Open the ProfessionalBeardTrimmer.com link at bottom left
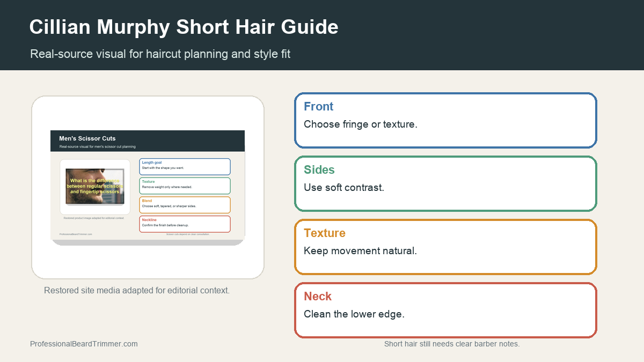This screenshot has height=362, width=644. pos(84,344)
